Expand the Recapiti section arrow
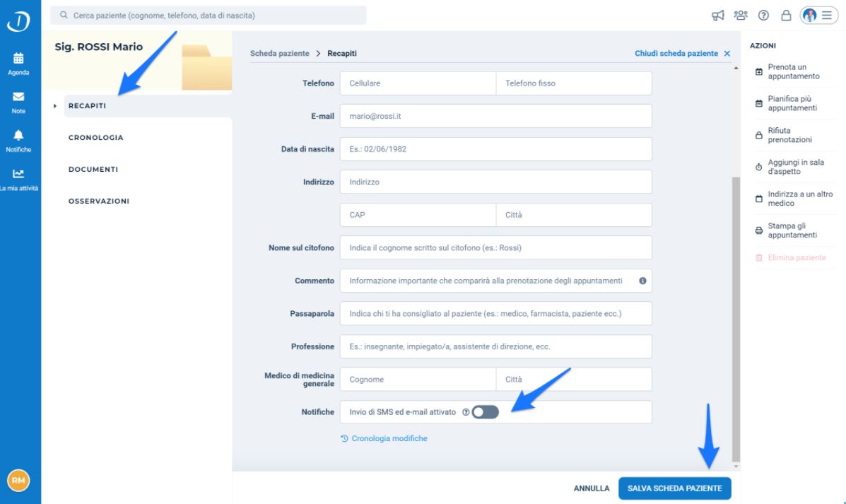846x504 pixels. (55, 106)
